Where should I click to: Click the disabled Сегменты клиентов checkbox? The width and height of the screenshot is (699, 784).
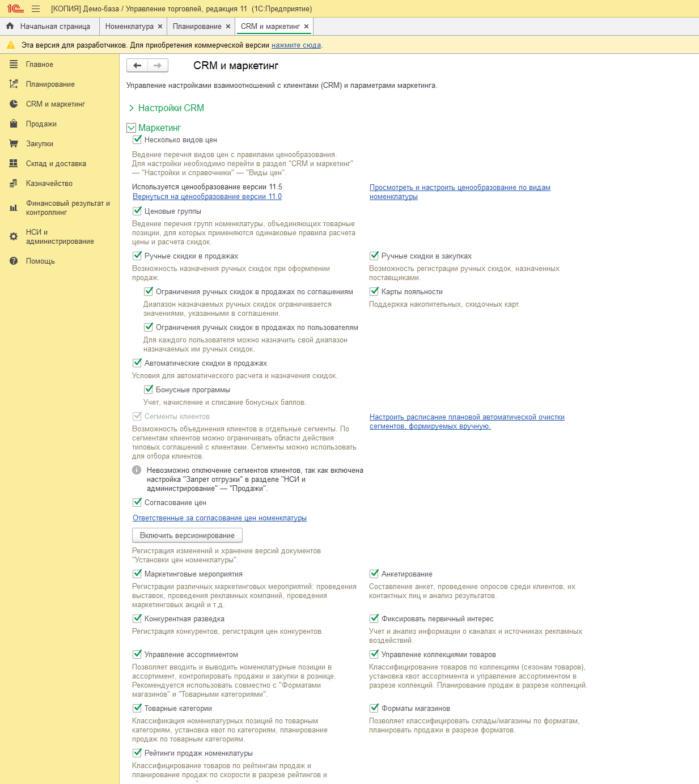[x=137, y=416]
